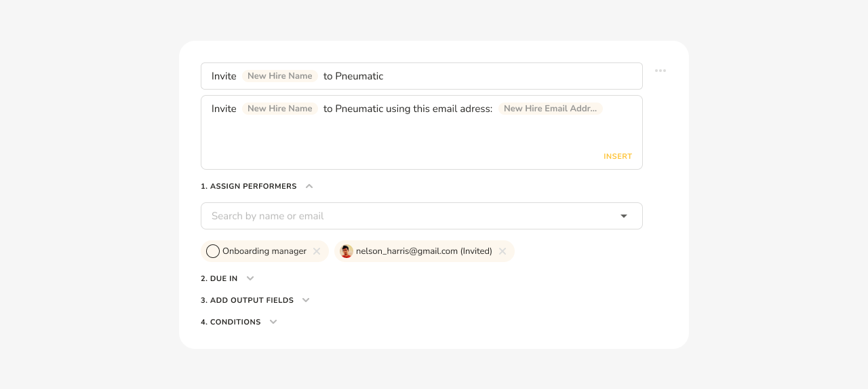
Task: Click the '4. CONDITIONS' heading
Action: pyautogui.click(x=231, y=322)
